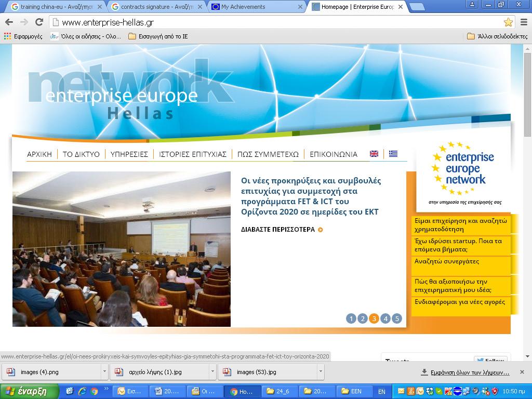Switch to the My Achievements tab
The height and width of the screenshot is (399, 532).
[x=257, y=7]
